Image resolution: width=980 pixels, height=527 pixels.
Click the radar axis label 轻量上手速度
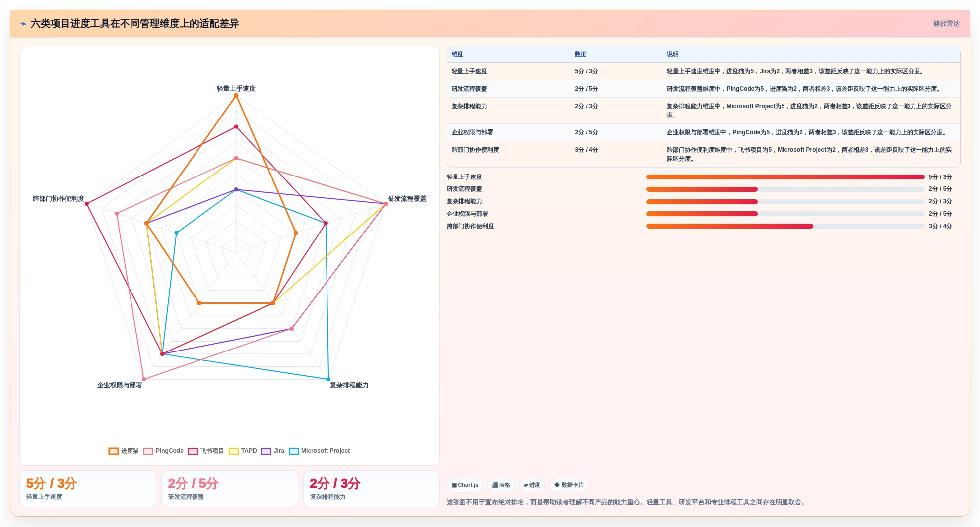[x=236, y=89]
